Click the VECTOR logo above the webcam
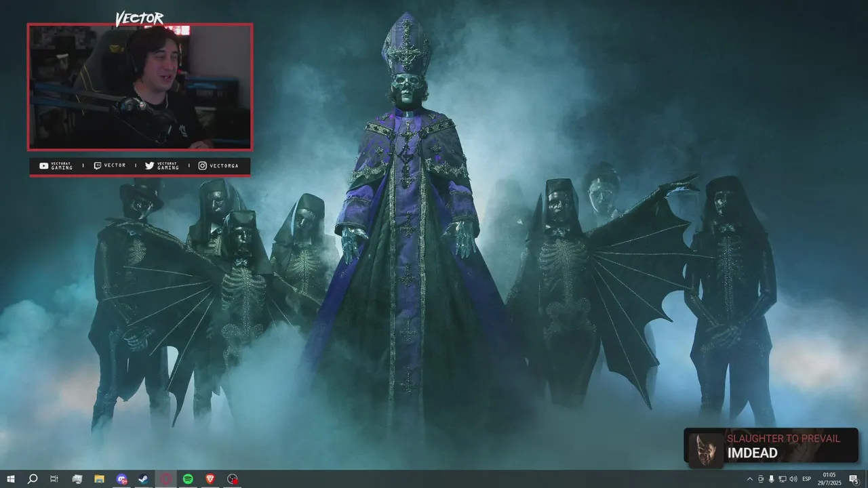This screenshot has width=868, height=488. [139, 18]
